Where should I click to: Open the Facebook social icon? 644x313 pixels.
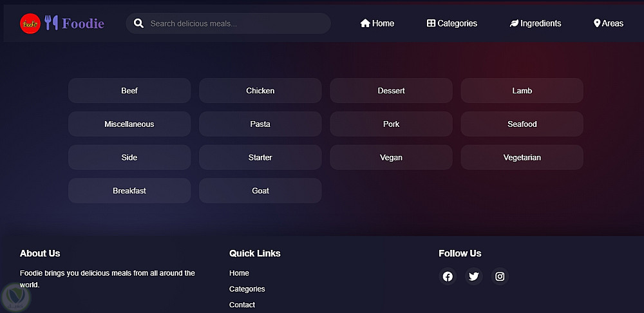coord(448,276)
